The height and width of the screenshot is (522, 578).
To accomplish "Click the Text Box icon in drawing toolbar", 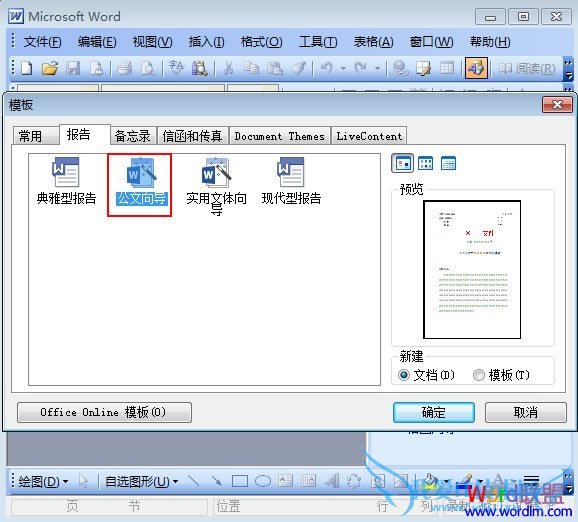I will 286,481.
